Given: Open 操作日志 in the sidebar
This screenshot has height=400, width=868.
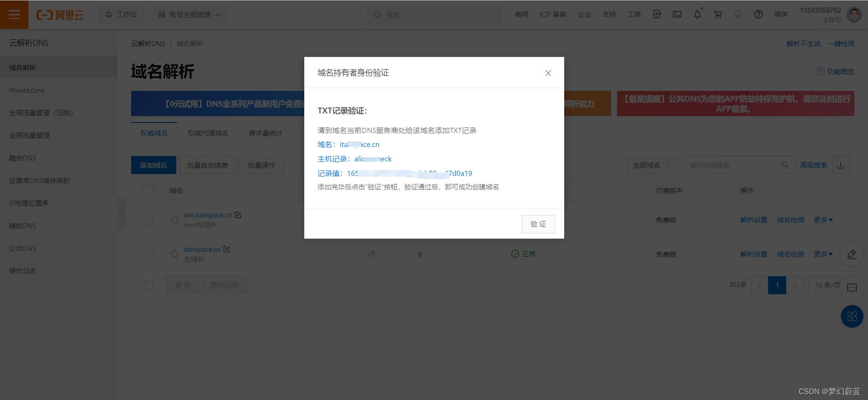Looking at the screenshot, I should pos(59,271).
